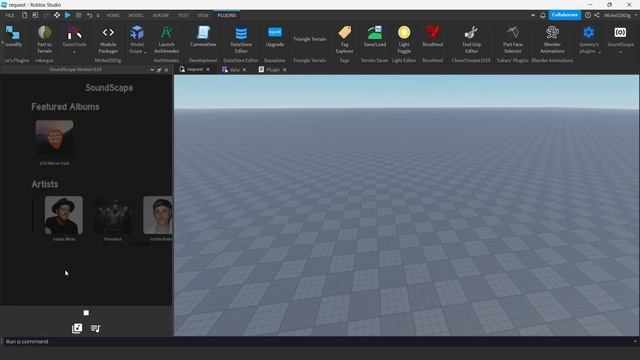Click the Undo arrow in quick access
Screen dimensions: 640x360
pyautogui.click(x=89, y=15)
